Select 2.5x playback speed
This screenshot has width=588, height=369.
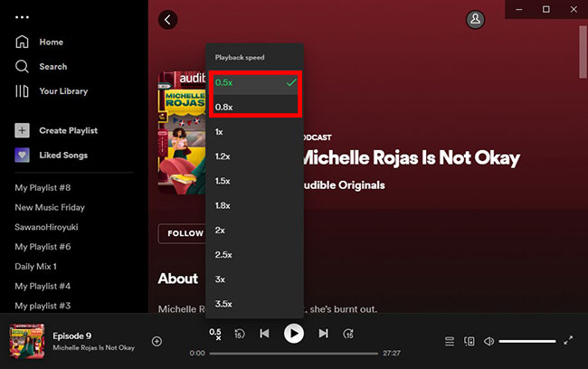[x=254, y=255]
